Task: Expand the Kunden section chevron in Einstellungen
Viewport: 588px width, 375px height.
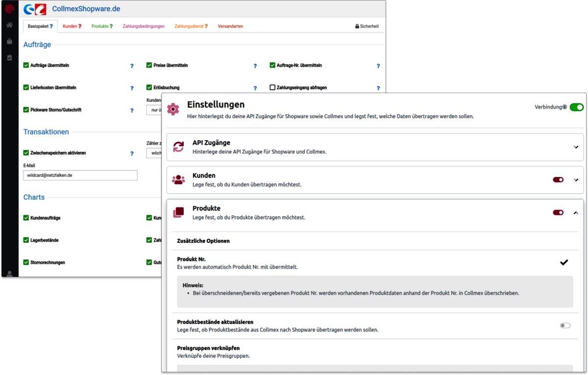Action: click(x=576, y=180)
